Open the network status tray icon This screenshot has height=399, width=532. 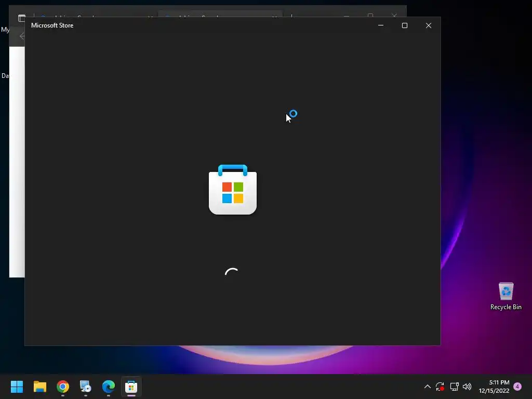pos(454,387)
